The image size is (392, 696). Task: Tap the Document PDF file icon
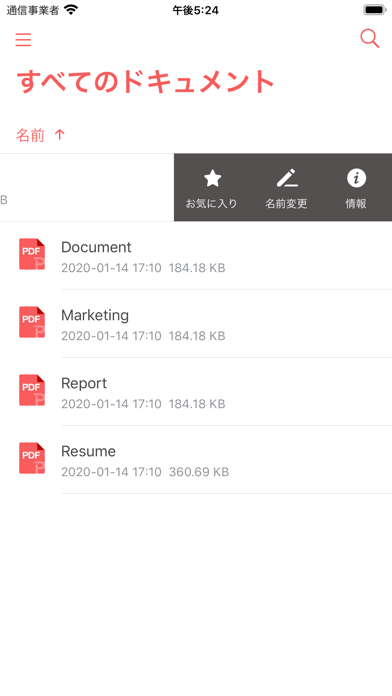pyautogui.click(x=32, y=254)
